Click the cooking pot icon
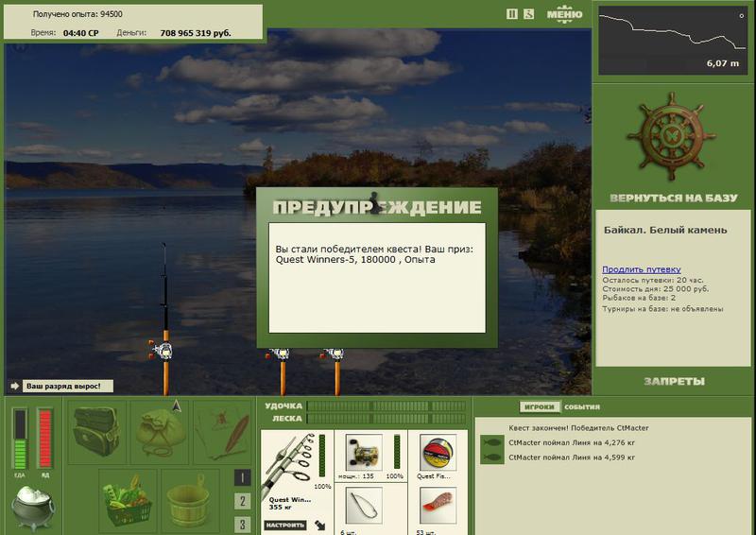 33,508
